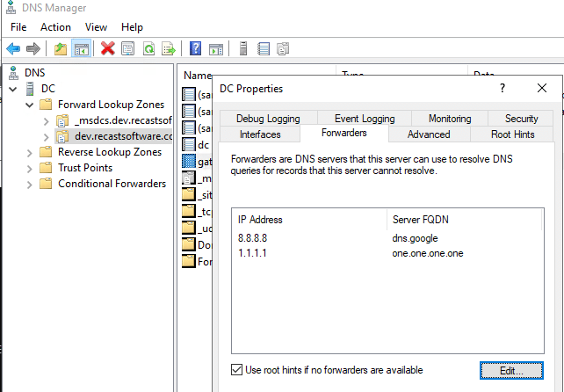This screenshot has width=564, height=392.
Task: Click the gray server icon in toolbar
Action: point(242,48)
